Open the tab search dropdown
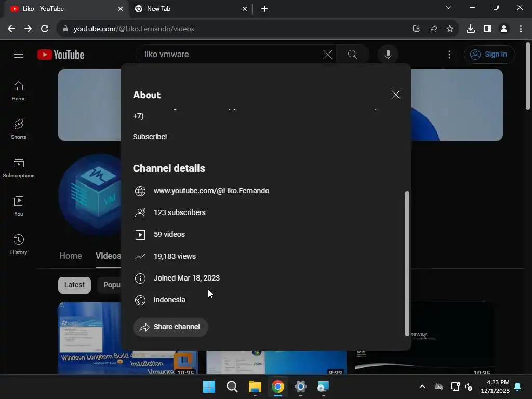The height and width of the screenshot is (399, 532). (448, 7)
